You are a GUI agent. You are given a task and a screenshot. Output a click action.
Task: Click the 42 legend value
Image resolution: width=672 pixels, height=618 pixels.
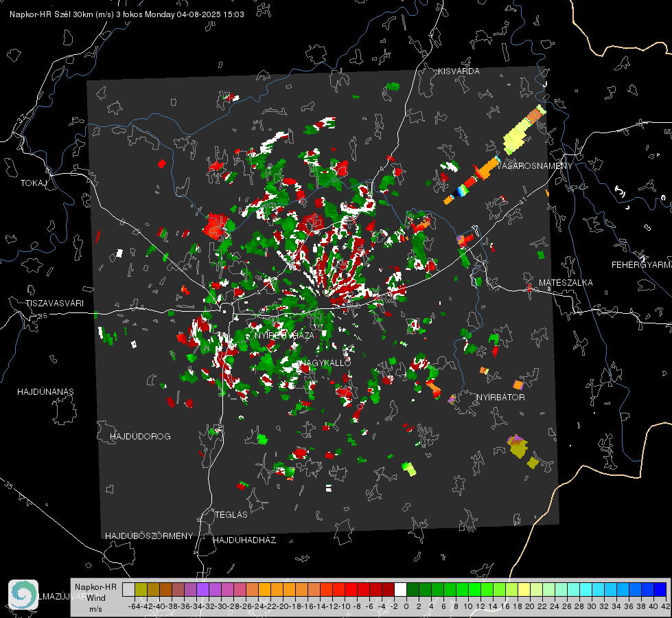[665, 606]
